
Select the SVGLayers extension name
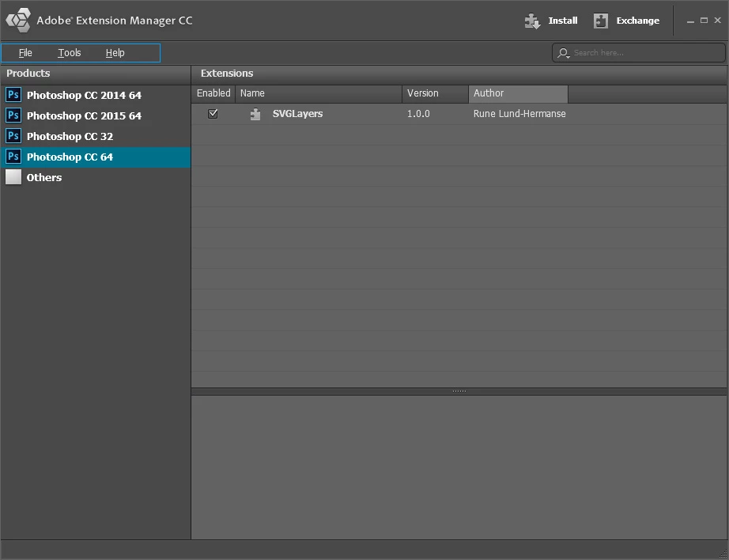(297, 113)
